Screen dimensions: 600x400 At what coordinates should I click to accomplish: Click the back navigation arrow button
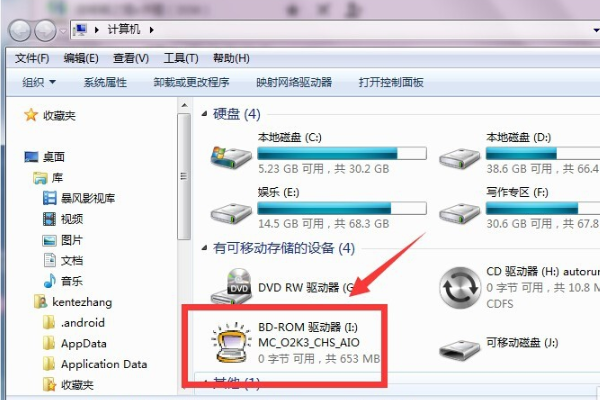[x=20, y=30]
